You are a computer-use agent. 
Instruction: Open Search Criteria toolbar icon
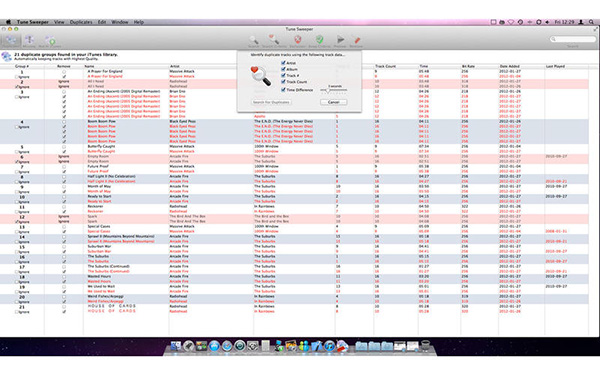coord(274,41)
